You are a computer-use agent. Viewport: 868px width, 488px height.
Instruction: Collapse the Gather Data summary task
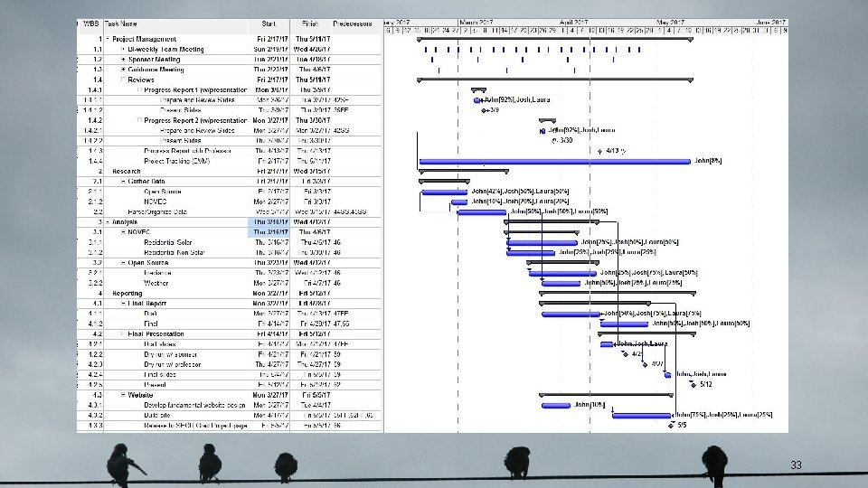click(x=124, y=182)
